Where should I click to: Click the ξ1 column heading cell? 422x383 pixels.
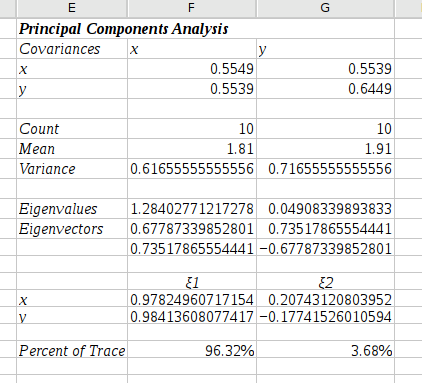pyautogui.click(x=192, y=281)
